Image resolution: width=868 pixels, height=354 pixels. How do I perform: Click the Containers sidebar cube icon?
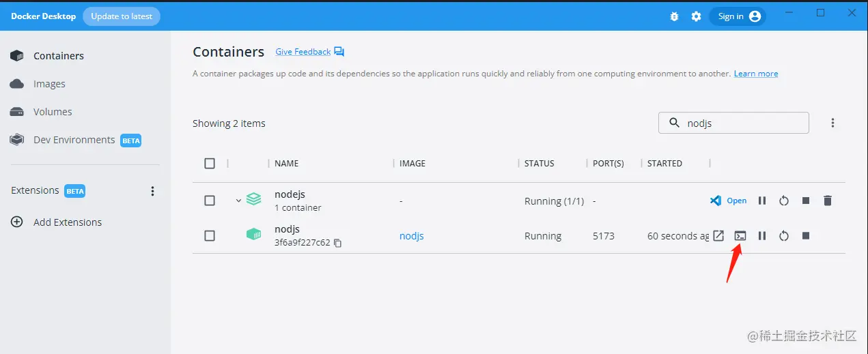tap(17, 56)
